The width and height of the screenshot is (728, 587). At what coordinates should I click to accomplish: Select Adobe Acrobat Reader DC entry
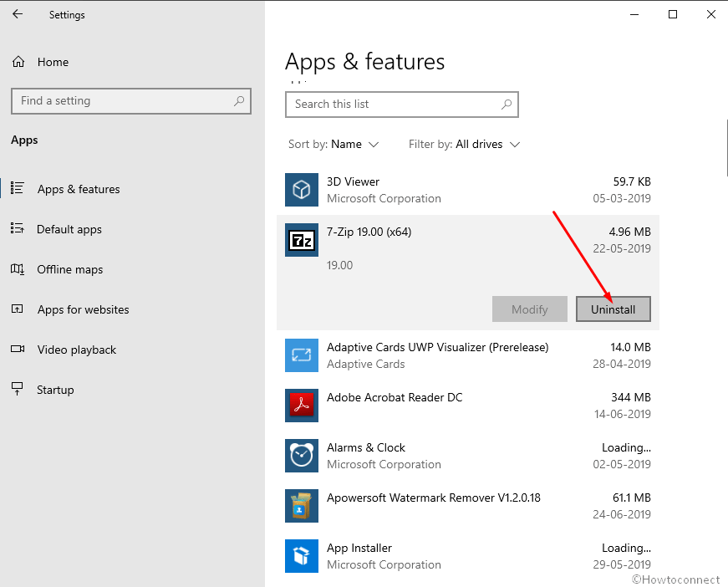coord(395,397)
